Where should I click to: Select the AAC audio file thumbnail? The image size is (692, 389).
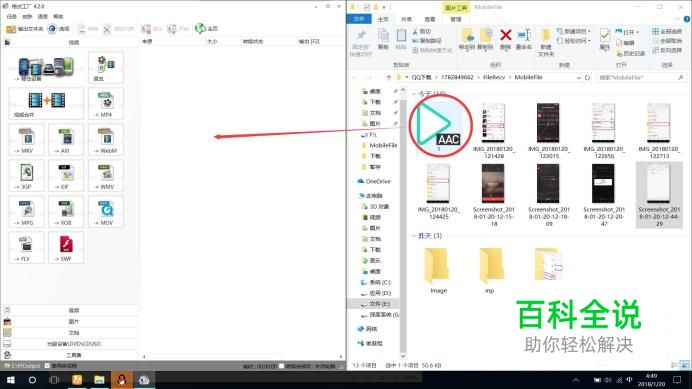tap(438, 127)
